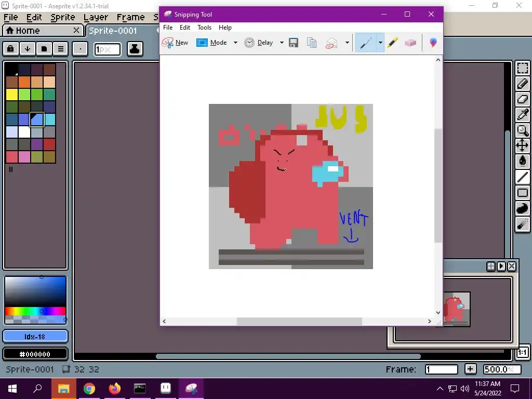Open the palette options menu icon
532x399 pixels.
pyautogui.click(x=61, y=49)
